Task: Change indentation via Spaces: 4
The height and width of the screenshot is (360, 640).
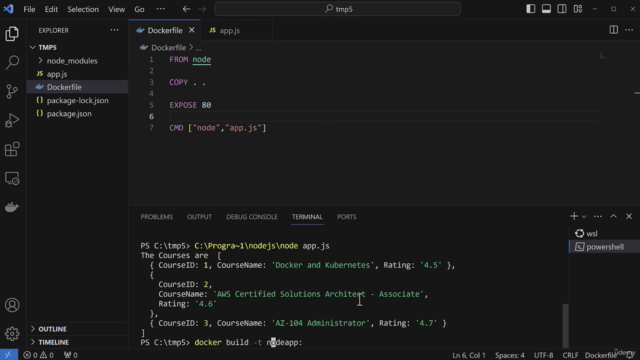Action: click(x=510, y=355)
